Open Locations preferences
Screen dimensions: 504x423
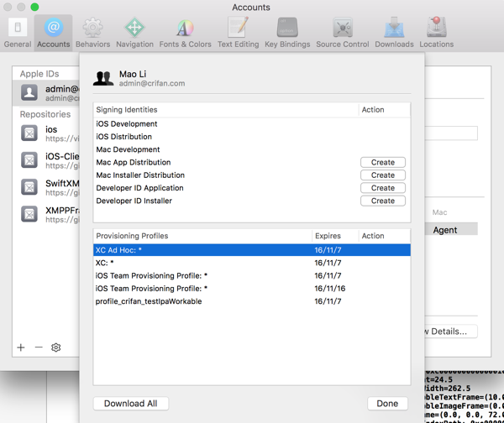click(x=436, y=33)
